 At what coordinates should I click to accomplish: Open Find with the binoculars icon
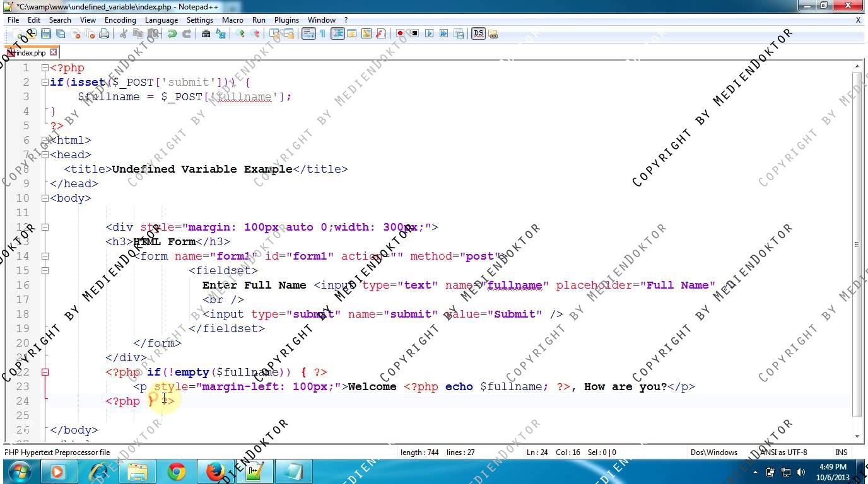[206, 34]
